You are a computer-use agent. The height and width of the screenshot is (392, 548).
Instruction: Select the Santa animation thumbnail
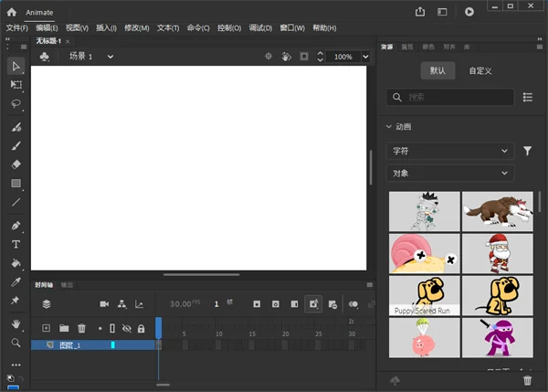coord(498,253)
